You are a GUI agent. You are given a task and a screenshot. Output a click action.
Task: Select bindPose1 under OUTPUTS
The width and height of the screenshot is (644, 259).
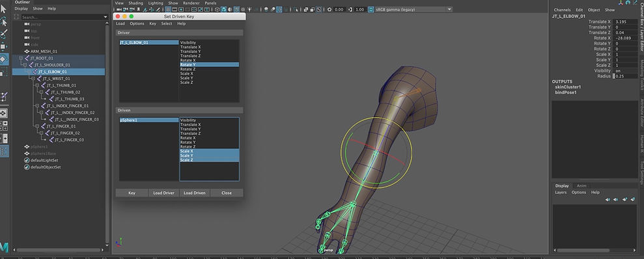pyautogui.click(x=566, y=92)
